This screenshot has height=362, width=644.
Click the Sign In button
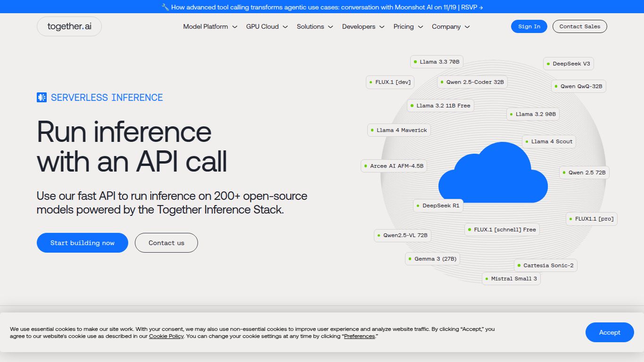point(529,26)
